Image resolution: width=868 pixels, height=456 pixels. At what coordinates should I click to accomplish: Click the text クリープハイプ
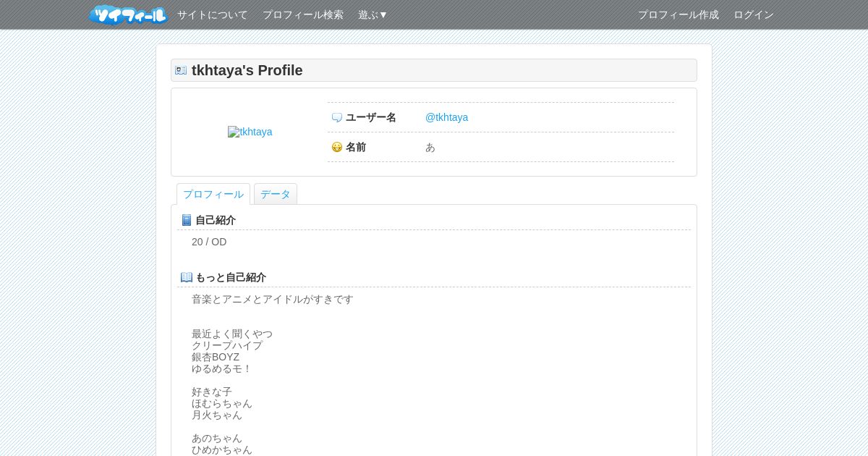[x=227, y=345]
